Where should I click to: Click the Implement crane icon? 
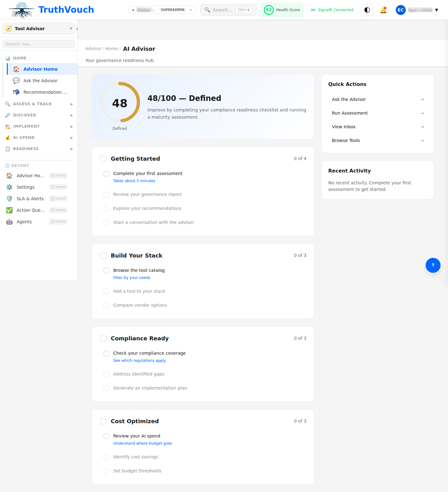coord(8,126)
